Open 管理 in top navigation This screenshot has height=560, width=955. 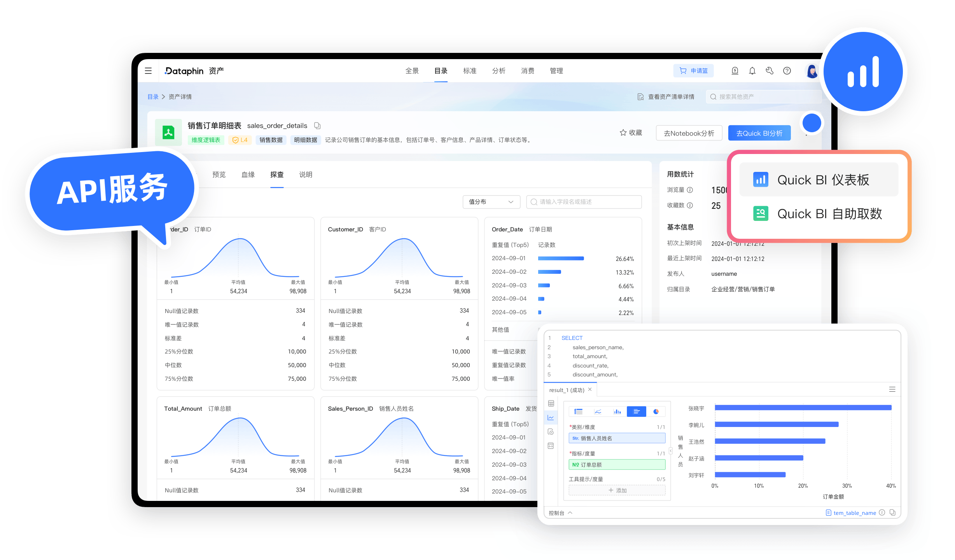click(x=556, y=71)
